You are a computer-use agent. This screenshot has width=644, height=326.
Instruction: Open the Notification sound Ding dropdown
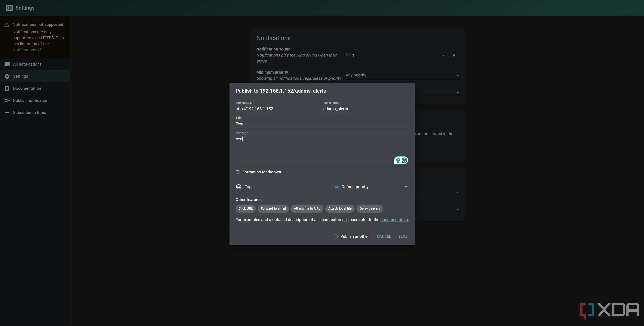396,55
